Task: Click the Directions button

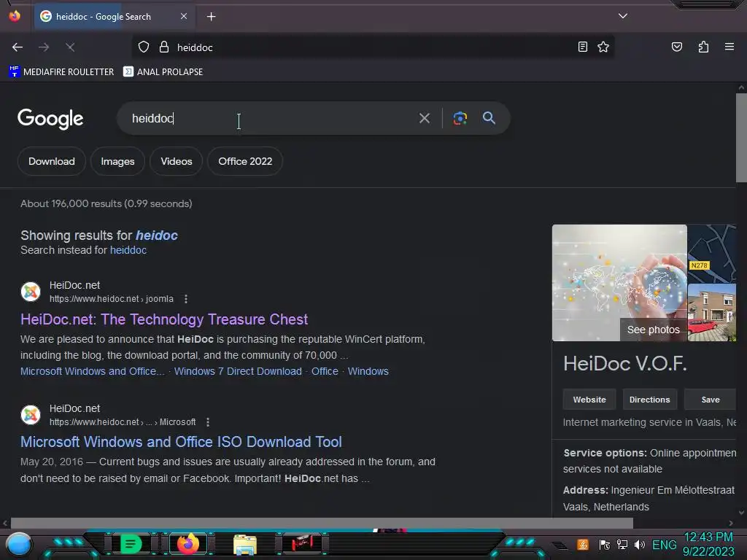Action: [x=649, y=400]
